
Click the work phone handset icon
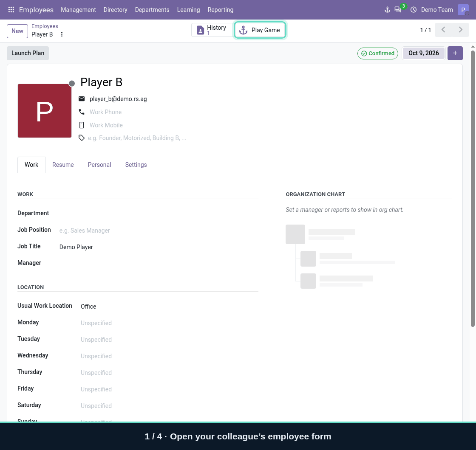(x=82, y=112)
